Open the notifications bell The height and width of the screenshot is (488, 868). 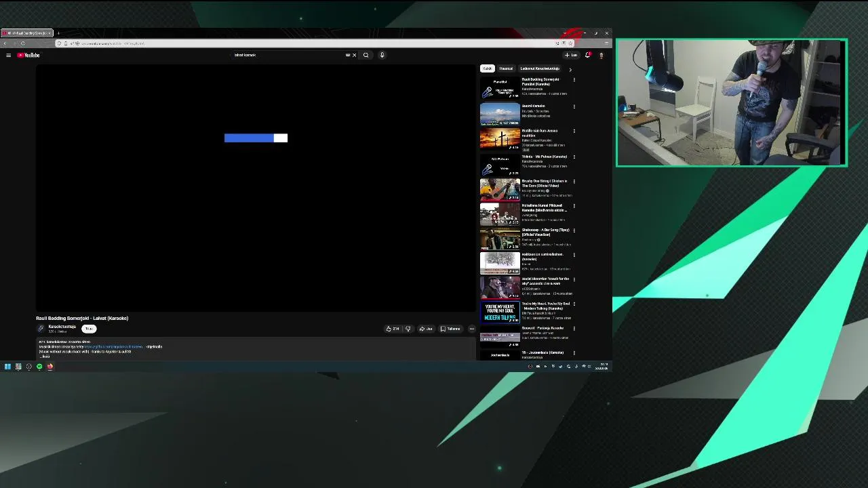pyautogui.click(x=587, y=55)
